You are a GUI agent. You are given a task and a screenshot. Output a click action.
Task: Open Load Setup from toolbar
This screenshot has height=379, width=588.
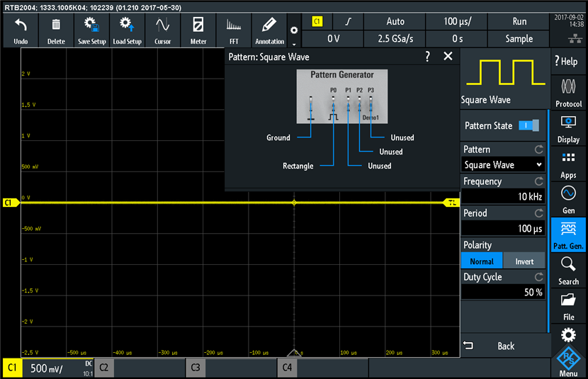(x=127, y=30)
